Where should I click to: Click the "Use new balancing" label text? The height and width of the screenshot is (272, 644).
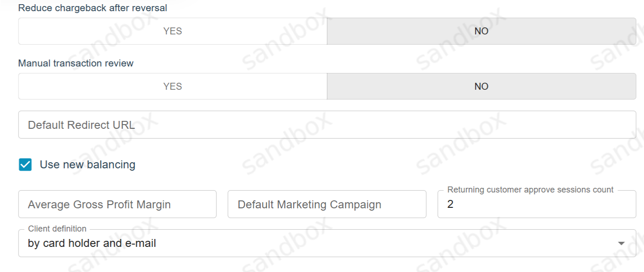(87, 165)
